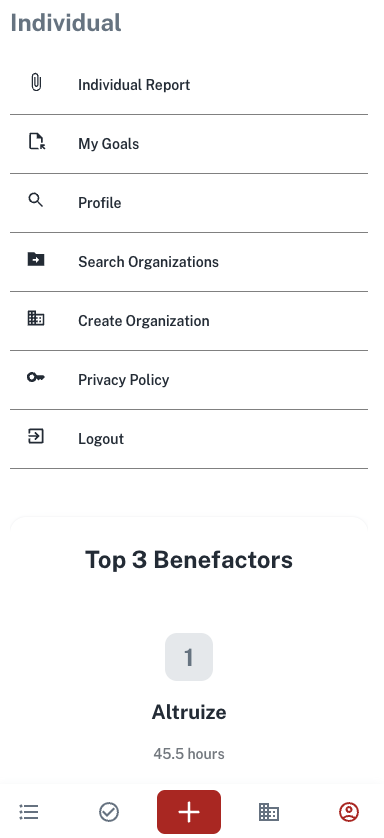Open the list view in bottom navigation

[29, 812]
